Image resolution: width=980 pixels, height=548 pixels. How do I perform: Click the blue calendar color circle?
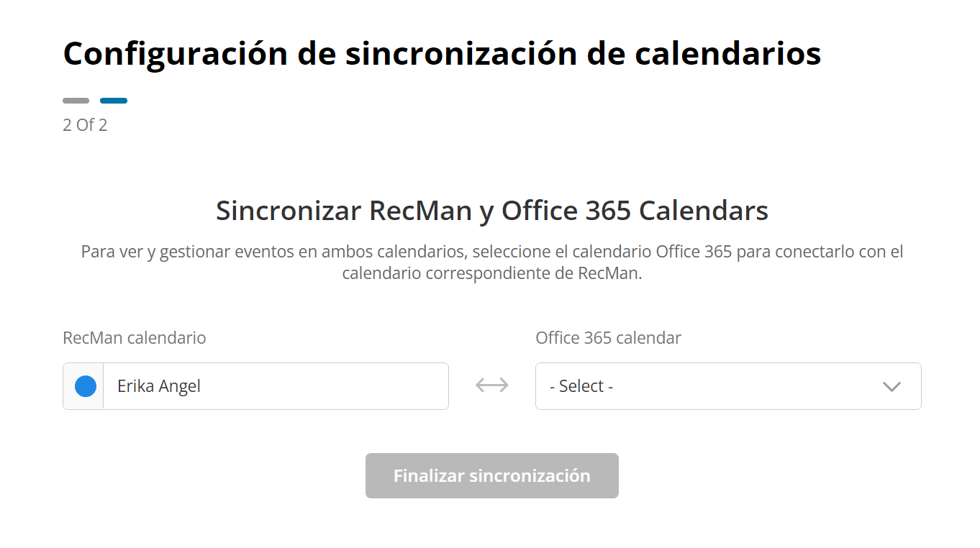click(x=86, y=386)
